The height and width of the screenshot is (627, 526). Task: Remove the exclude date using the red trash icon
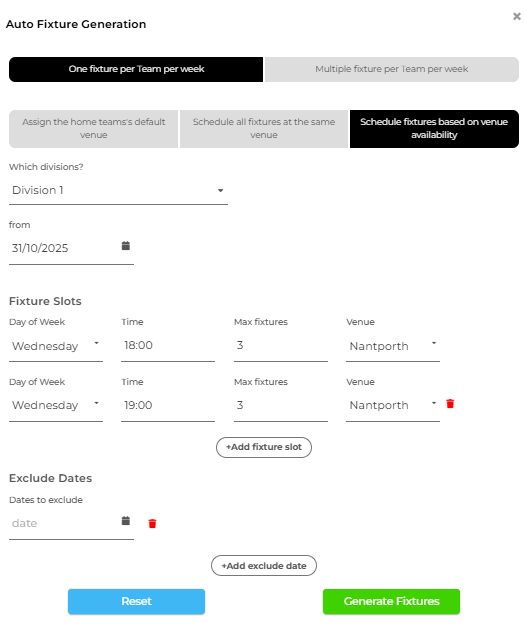coord(152,523)
